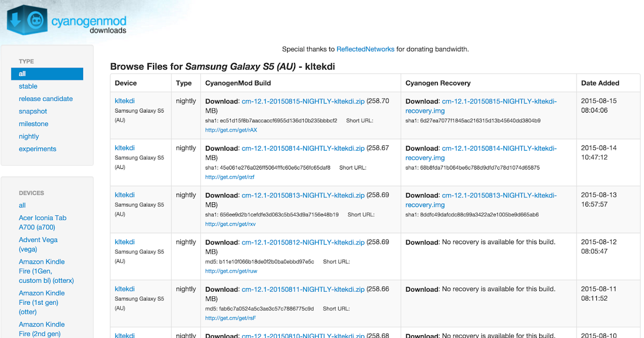The height and width of the screenshot is (338, 644).
Task: Open short URL get.cm/get/rAX
Action: pos(231,130)
